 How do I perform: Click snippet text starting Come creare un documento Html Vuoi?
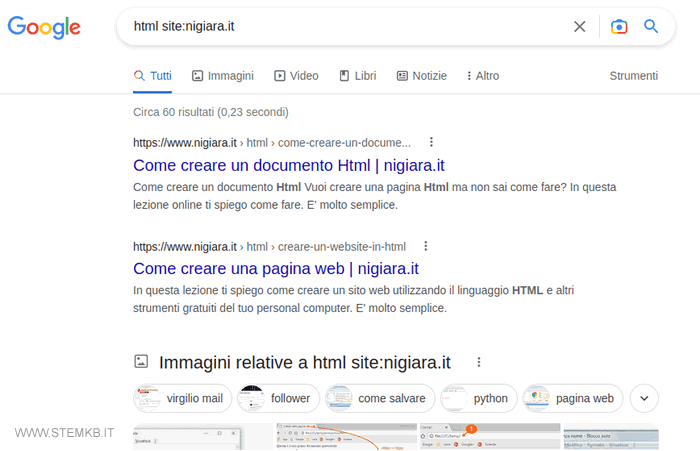(375, 196)
